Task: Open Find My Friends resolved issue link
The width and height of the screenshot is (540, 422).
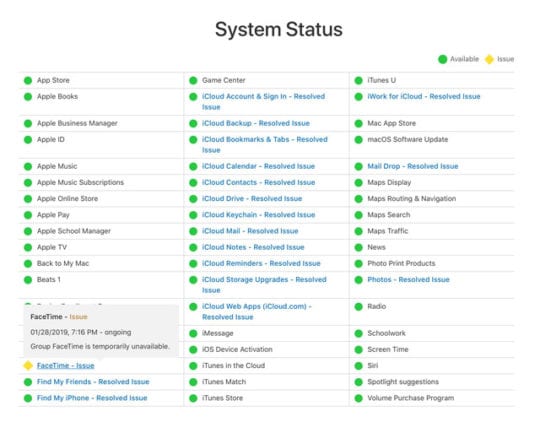Action: 93,382
